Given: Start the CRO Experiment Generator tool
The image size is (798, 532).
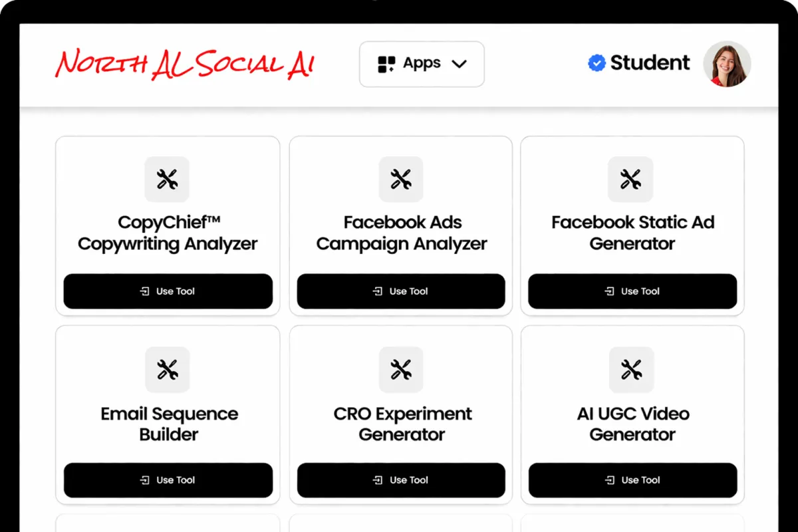Looking at the screenshot, I should (401, 480).
